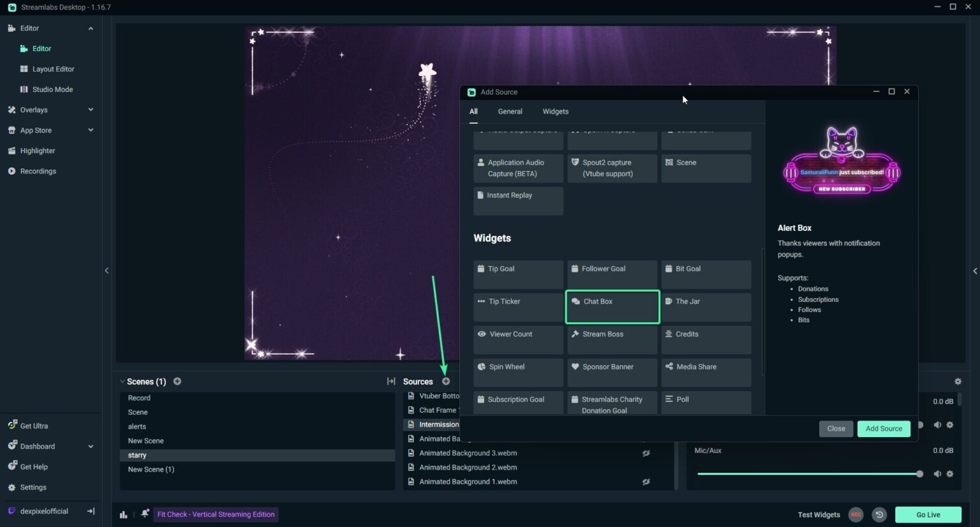
Task: Open Mic/Aux audio settings gear
Action: click(x=949, y=473)
